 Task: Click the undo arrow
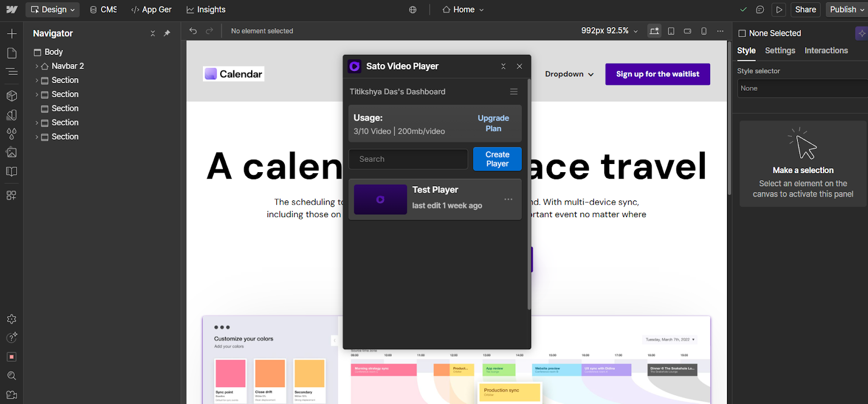click(193, 31)
